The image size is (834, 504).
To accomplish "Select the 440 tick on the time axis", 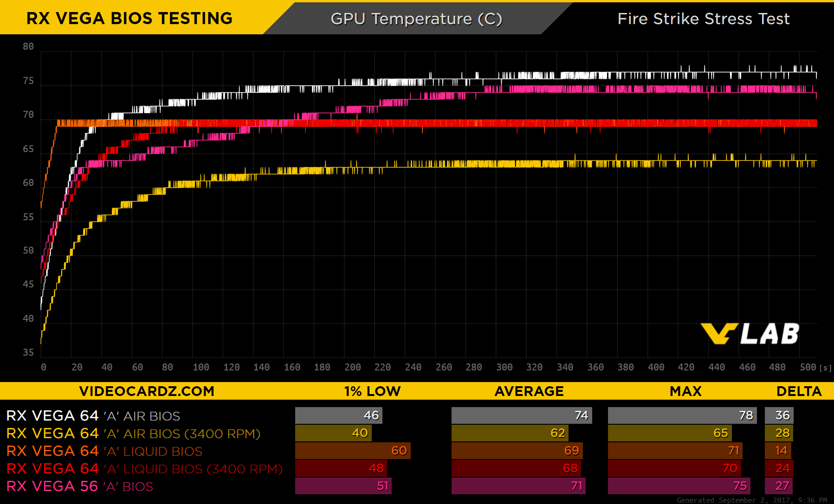I will click(717, 367).
